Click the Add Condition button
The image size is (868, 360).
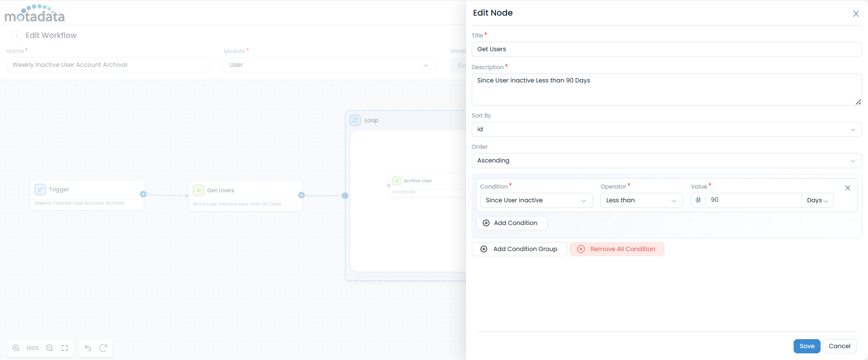click(511, 223)
